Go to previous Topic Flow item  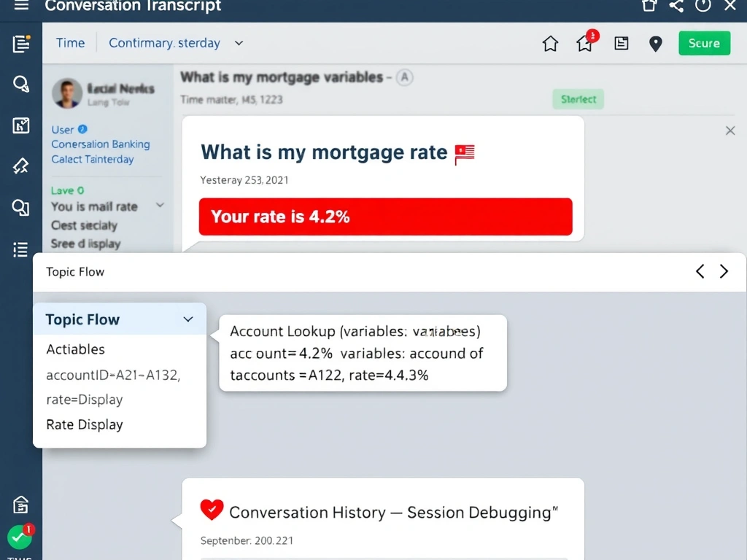[700, 271]
